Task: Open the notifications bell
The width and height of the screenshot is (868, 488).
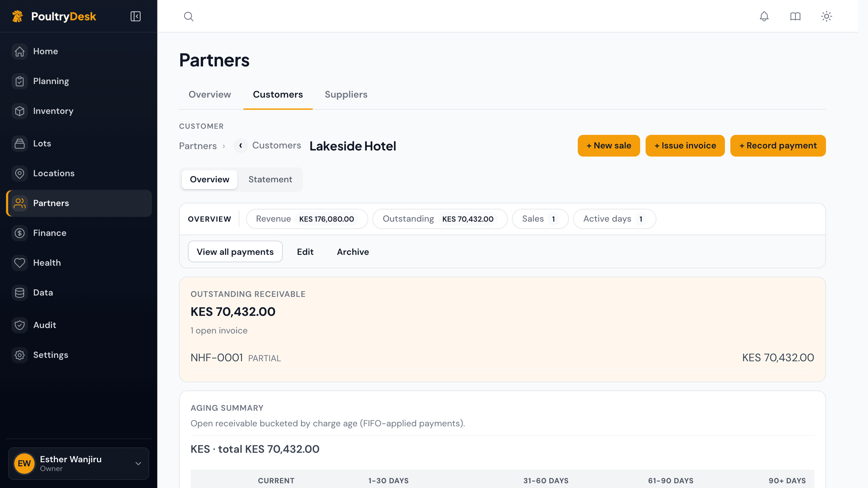Action: (764, 16)
